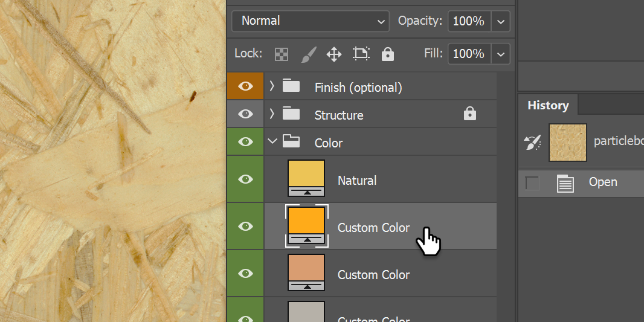Click the Finish (optional) group folder icon

[x=291, y=86]
